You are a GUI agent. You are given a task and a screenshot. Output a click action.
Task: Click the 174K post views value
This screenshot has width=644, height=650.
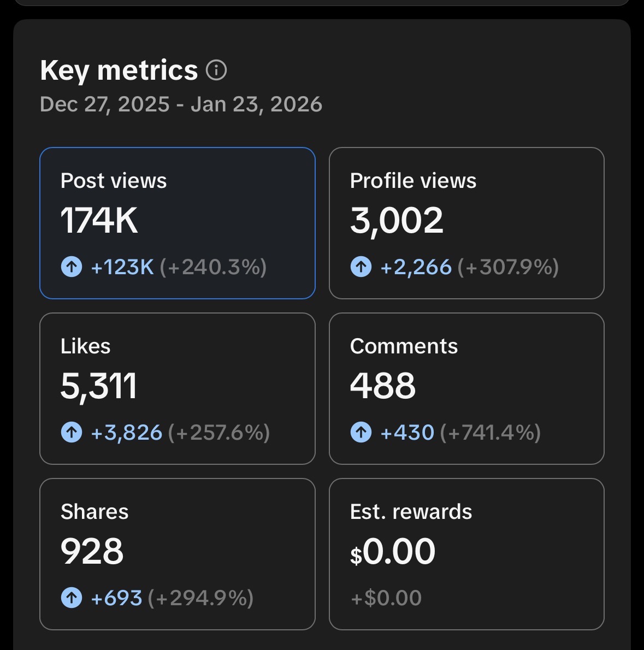click(x=99, y=221)
